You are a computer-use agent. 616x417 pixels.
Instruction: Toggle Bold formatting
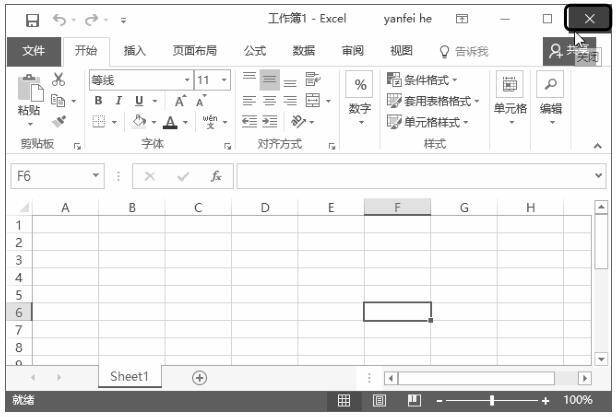click(x=99, y=101)
